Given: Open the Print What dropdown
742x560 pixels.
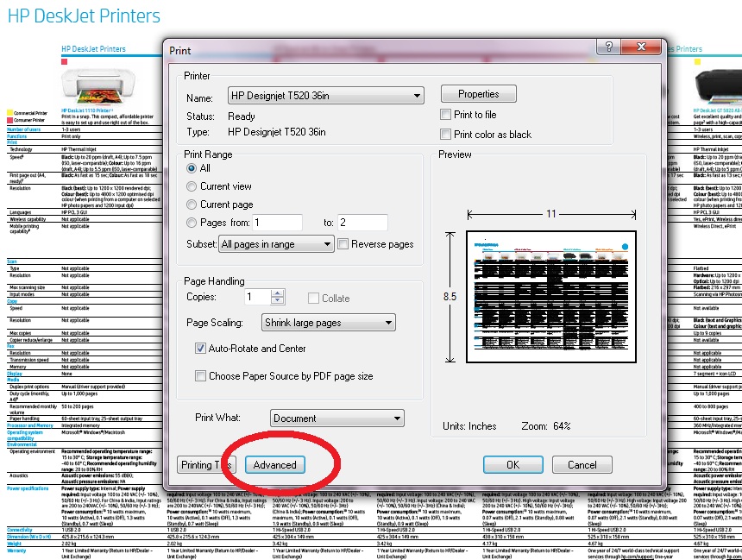Looking at the screenshot, I should (x=337, y=418).
